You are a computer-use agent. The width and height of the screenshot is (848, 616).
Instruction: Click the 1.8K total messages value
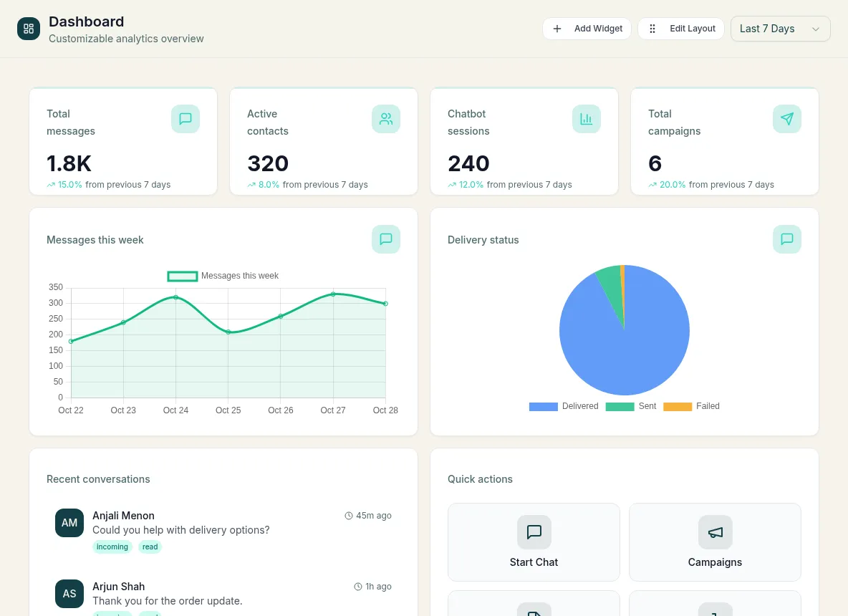pos(69,163)
